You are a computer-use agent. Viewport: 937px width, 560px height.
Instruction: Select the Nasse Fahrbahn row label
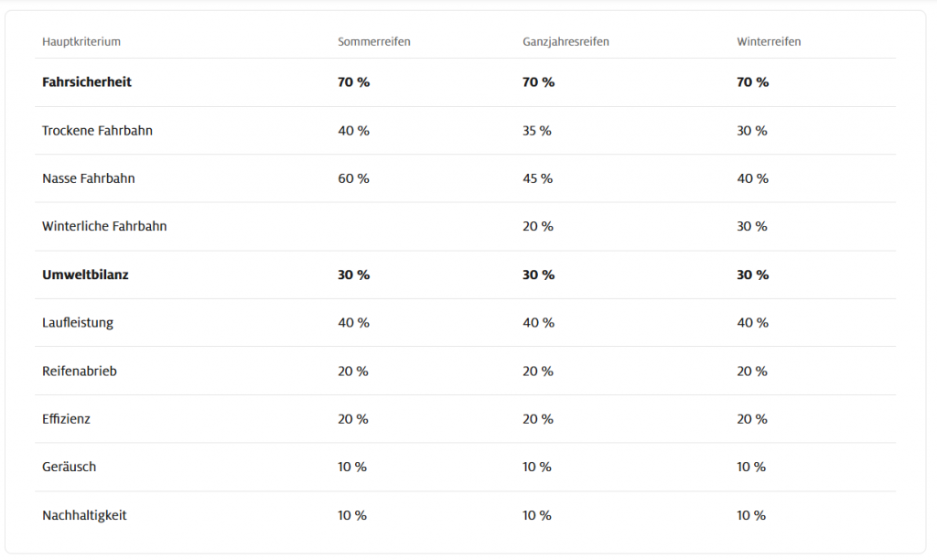[x=89, y=178]
